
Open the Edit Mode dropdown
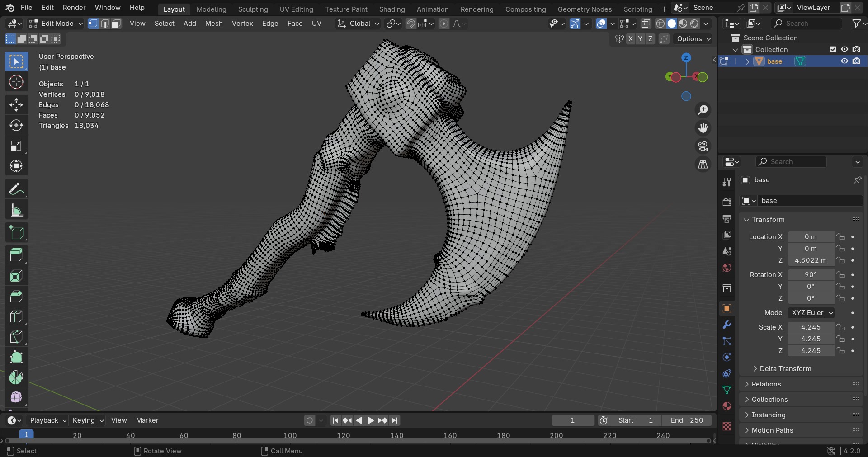56,24
